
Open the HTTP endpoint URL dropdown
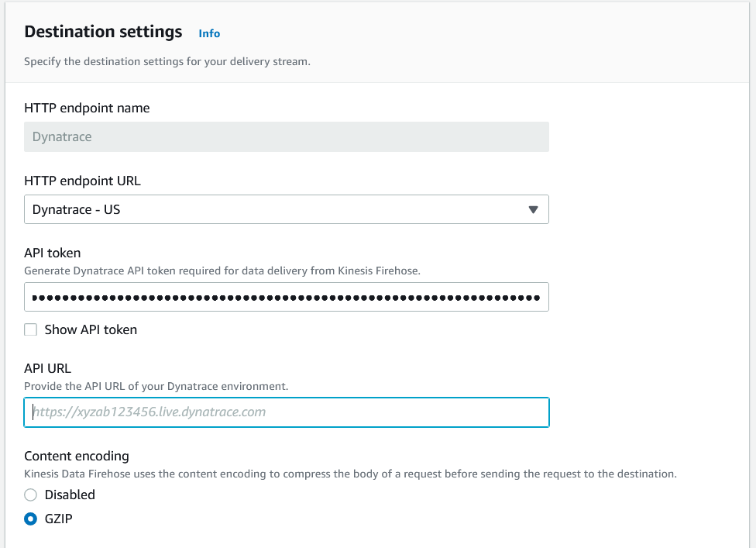[279, 209]
